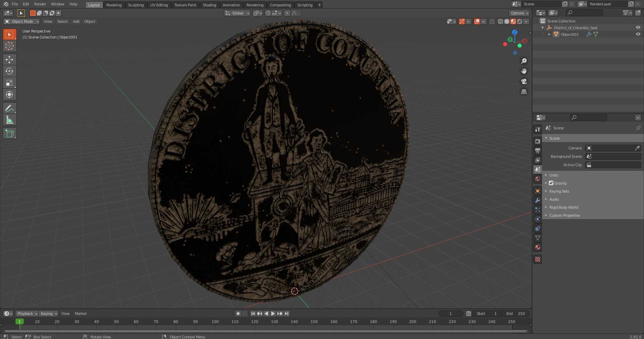Toggle auto keying record button

click(x=238, y=314)
